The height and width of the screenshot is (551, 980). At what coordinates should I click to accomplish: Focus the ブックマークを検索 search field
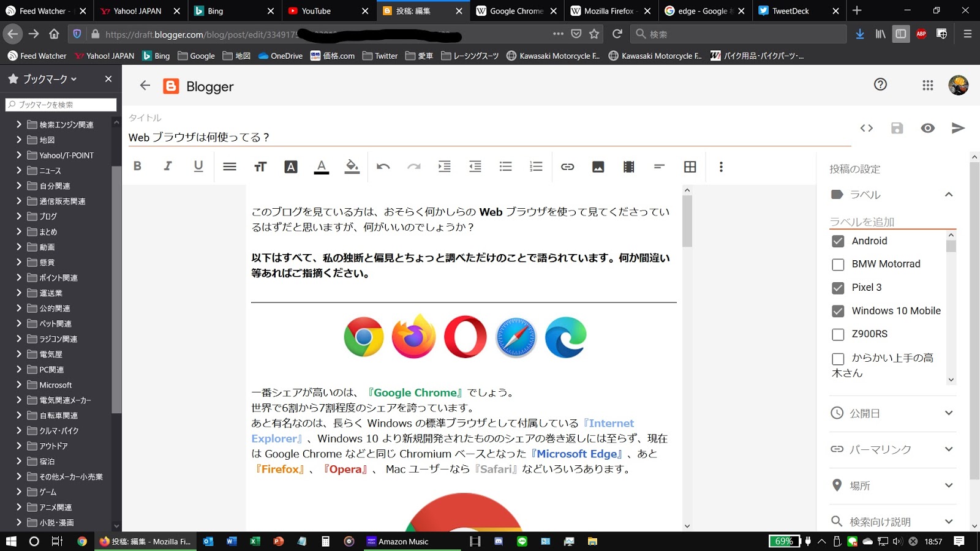coord(61,105)
